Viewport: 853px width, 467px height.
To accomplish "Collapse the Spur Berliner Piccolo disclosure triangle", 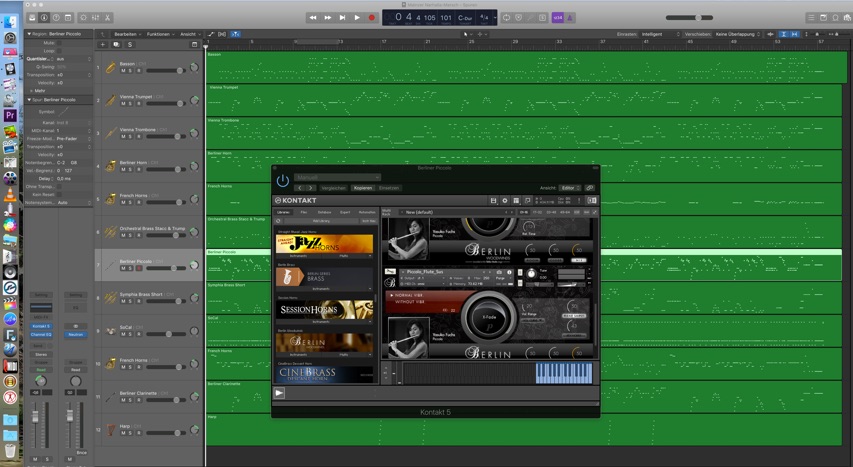I will point(29,100).
